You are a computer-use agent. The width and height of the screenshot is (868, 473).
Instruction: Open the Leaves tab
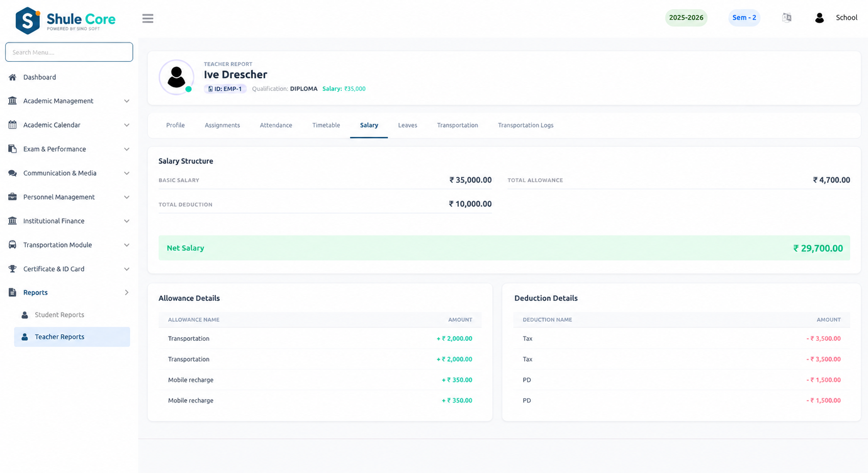tap(408, 125)
